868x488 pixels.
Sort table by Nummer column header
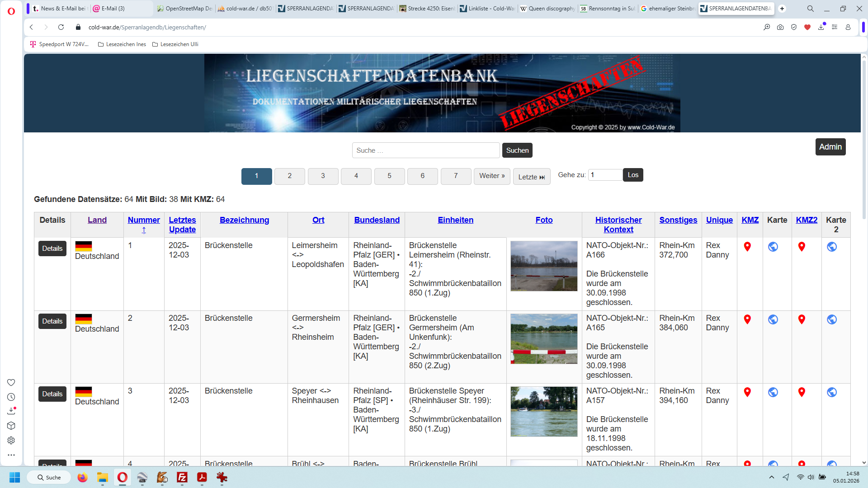coord(144,220)
